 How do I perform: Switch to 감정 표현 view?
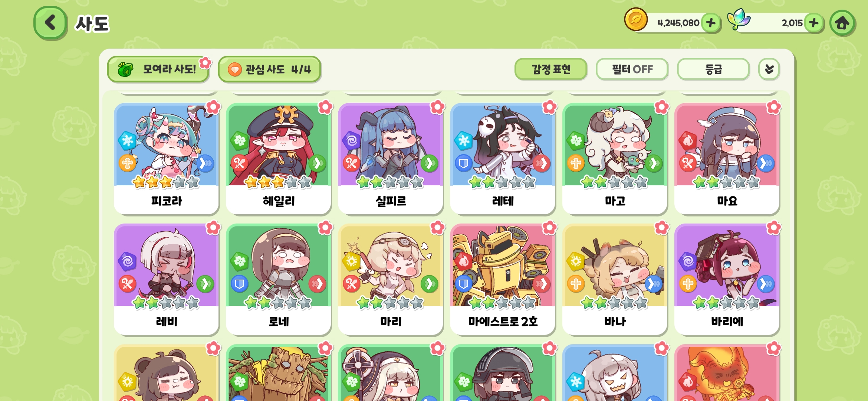click(x=551, y=69)
